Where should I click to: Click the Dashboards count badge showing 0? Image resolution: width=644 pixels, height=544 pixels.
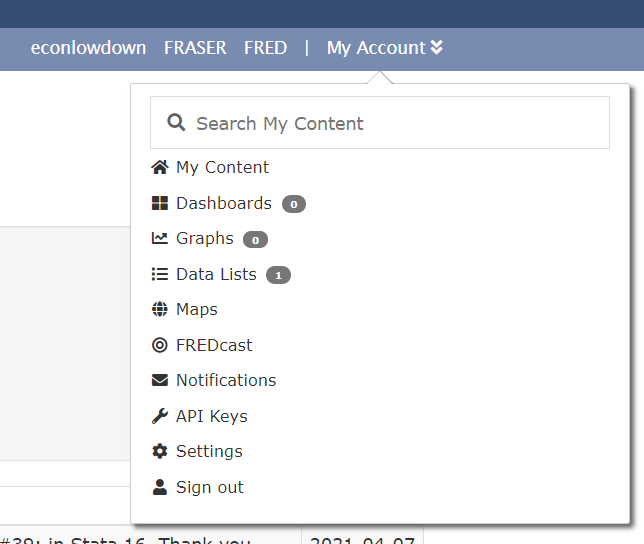(x=294, y=204)
